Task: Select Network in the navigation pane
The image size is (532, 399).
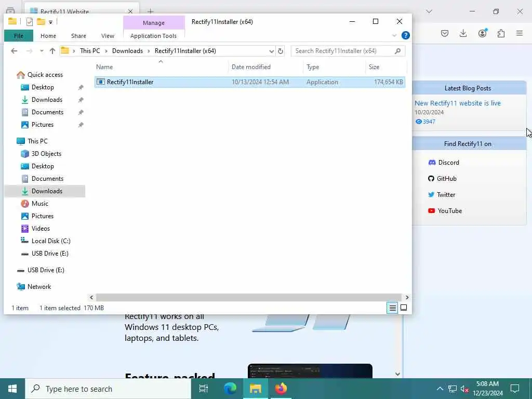Action: pyautogui.click(x=39, y=287)
